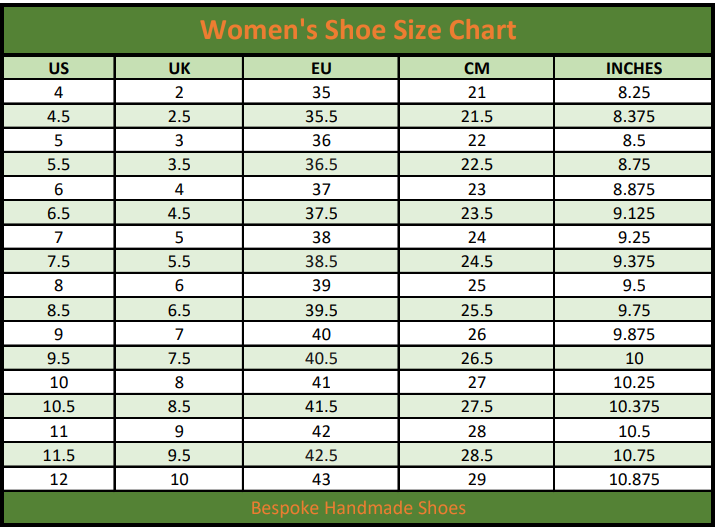Click the EU column header
This screenshot has width=716, height=528.
coord(321,68)
